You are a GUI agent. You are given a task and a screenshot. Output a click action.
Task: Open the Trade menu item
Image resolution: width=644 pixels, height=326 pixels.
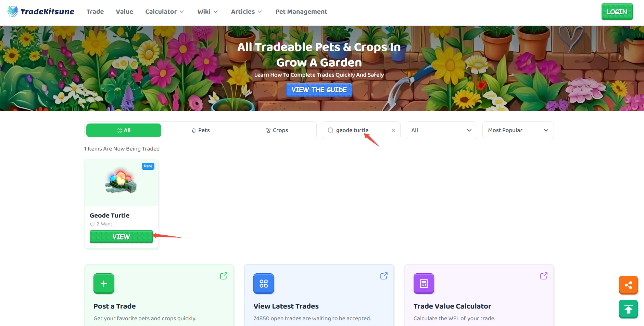pyautogui.click(x=95, y=12)
